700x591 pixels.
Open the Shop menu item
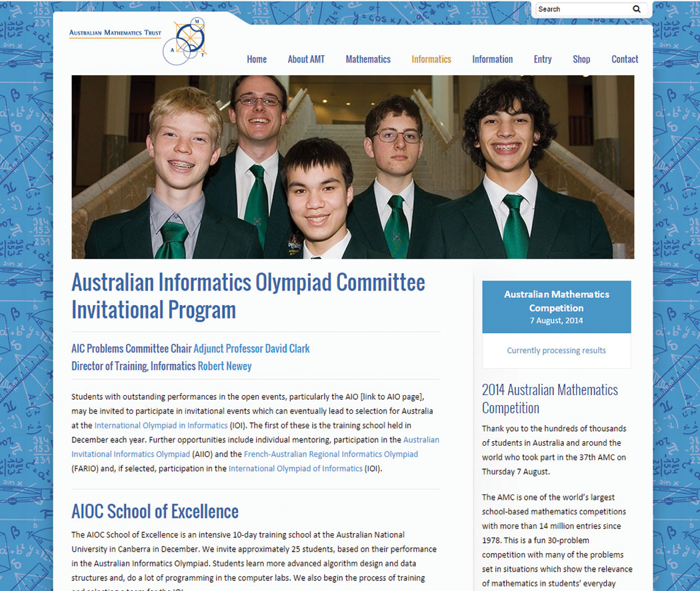pyautogui.click(x=581, y=59)
